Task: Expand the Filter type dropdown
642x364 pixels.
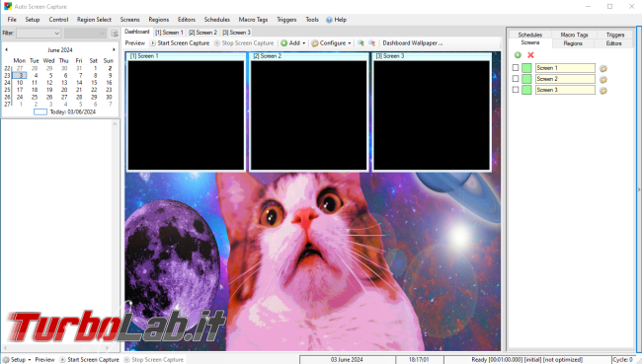Action: 39,34
